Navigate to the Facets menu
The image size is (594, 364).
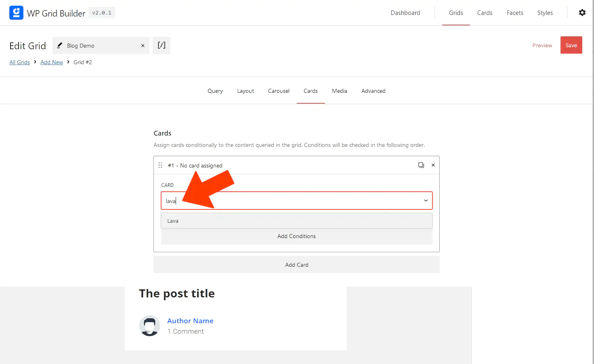[x=515, y=13]
